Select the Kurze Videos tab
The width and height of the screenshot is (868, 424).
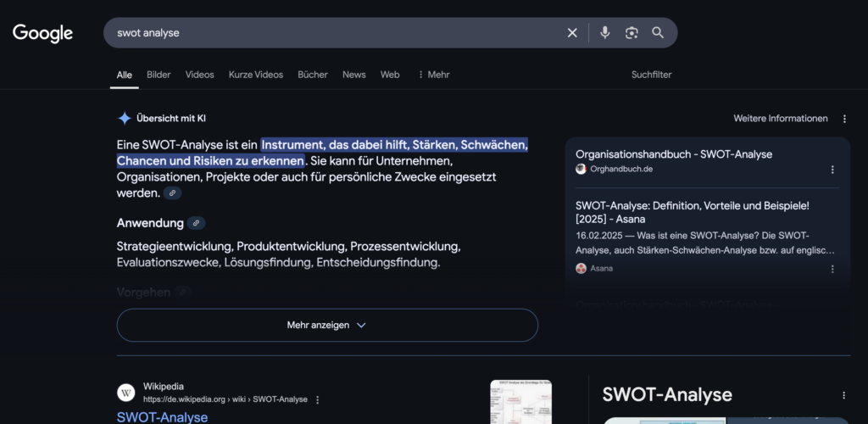[255, 75]
